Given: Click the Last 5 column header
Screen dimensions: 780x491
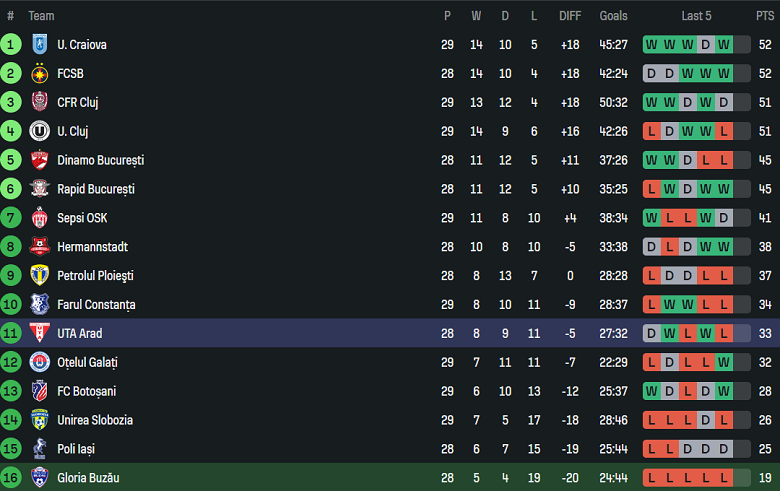Looking at the screenshot, I should click(x=696, y=16).
